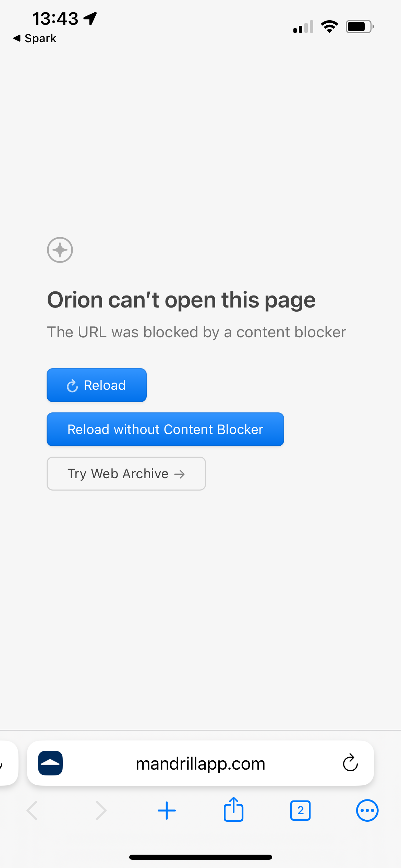Tap the "Orion can't open this page" heading

coord(181,300)
